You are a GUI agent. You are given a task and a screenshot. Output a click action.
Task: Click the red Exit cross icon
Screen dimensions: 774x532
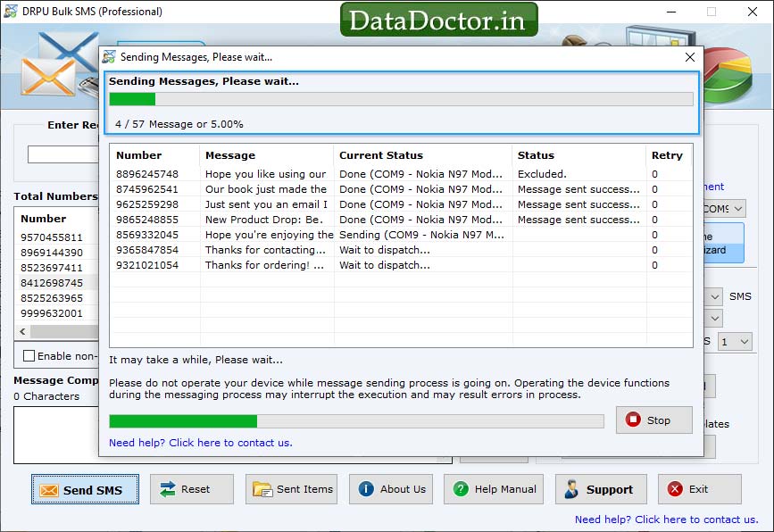tap(675, 489)
